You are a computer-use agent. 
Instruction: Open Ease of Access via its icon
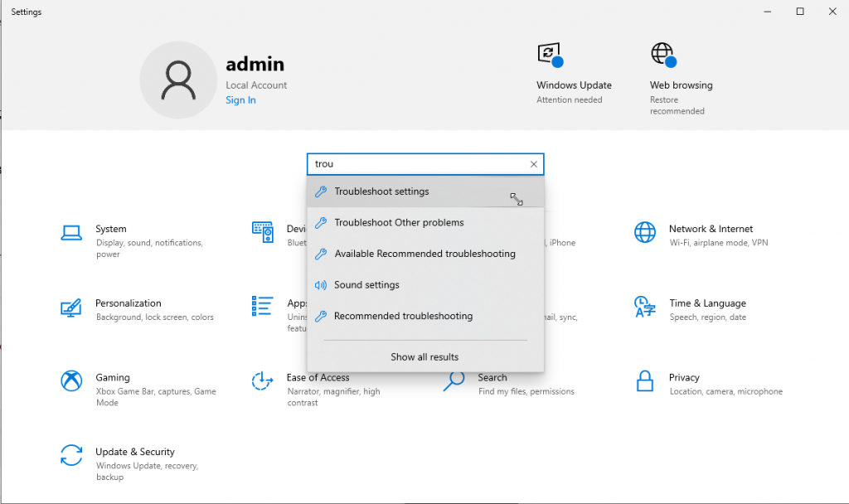(263, 382)
